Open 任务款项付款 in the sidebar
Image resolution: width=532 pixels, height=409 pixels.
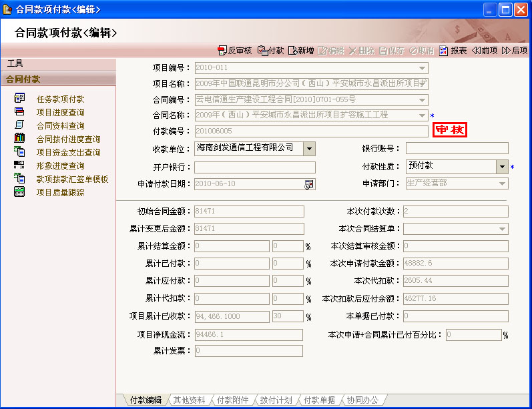pyautogui.click(x=60, y=99)
